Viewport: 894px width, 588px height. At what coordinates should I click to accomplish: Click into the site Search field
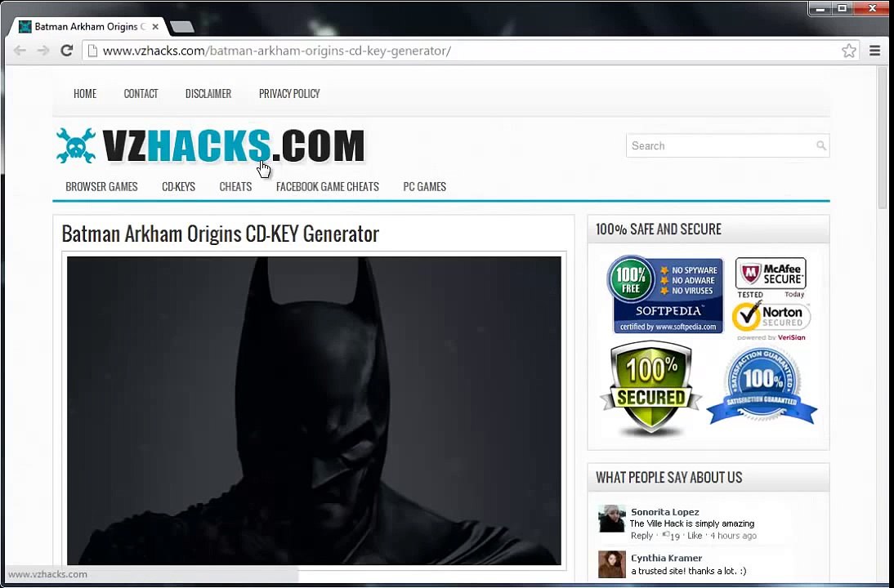pos(727,146)
